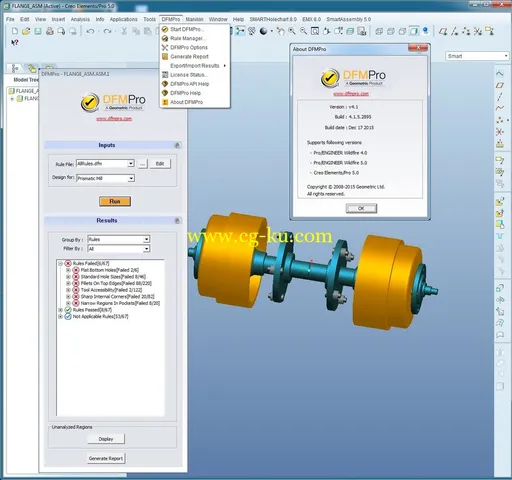Screen dimensions: 512x480
Task: Select Generate Report in DFMPro menu
Action: pos(189,57)
